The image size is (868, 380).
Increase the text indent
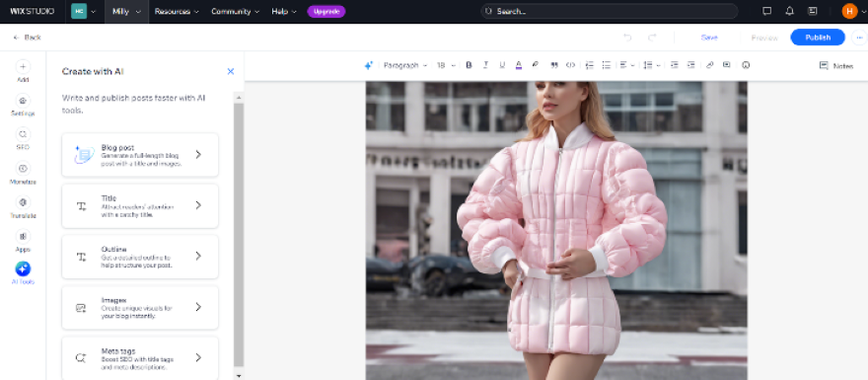click(690, 65)
